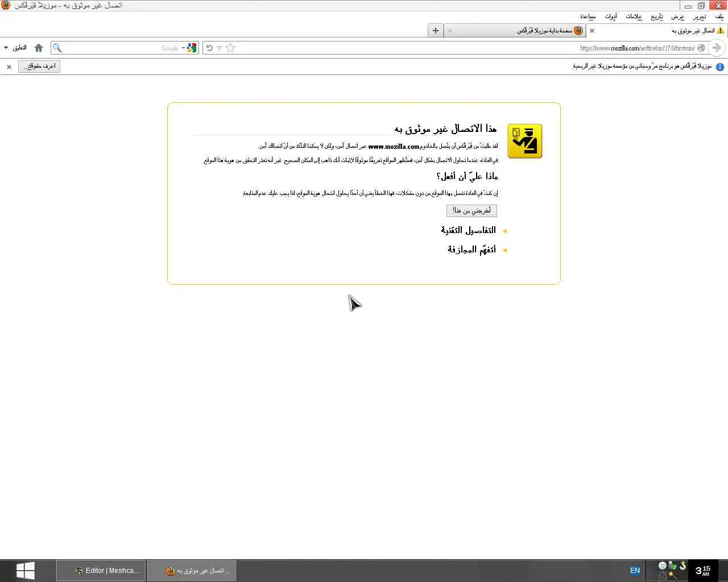Click the EN language indicator
The image size is (728, 582).
click(635, 571)
